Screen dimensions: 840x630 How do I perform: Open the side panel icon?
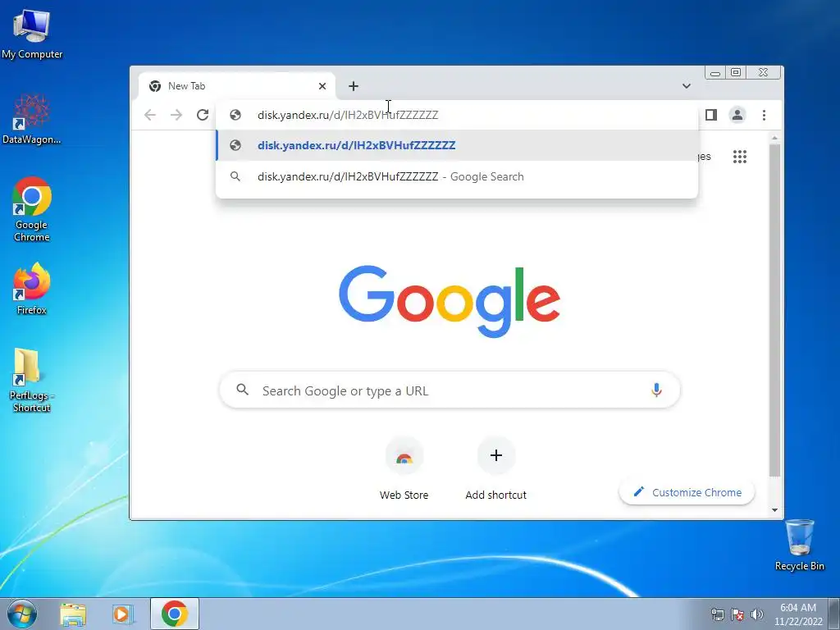(x=711, y=115)
